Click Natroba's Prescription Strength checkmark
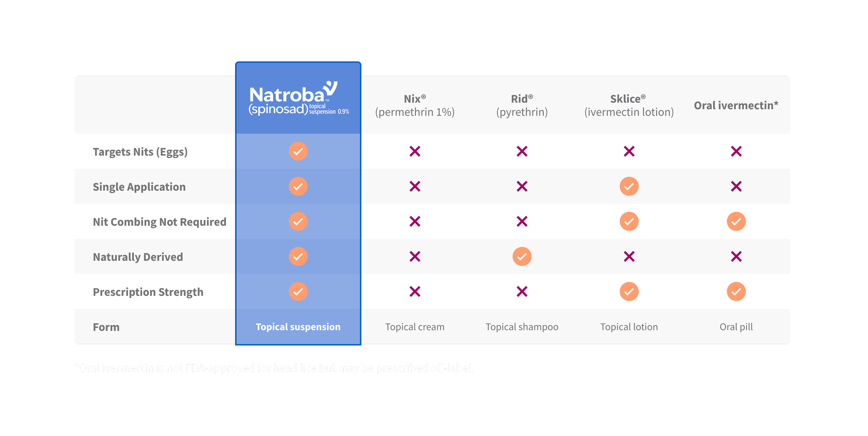Screen dimensions: 868x436 tap(298, 292)
